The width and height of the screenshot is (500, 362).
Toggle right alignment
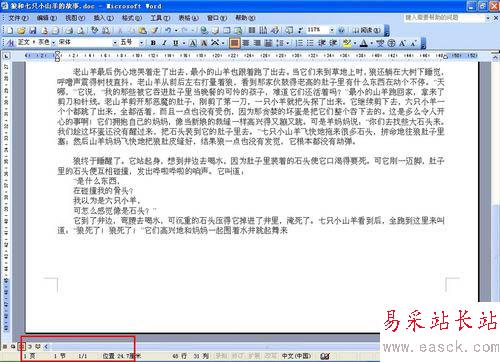(257, 43)
